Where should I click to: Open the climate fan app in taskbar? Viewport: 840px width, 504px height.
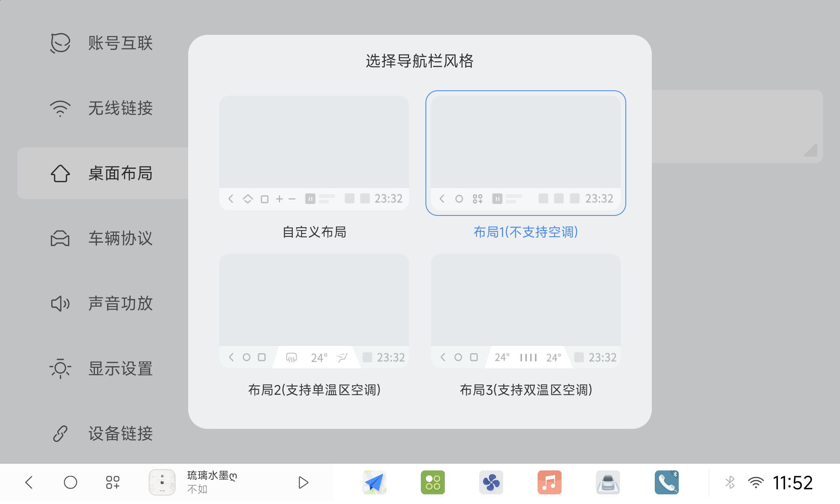click(x=491, y=482)
